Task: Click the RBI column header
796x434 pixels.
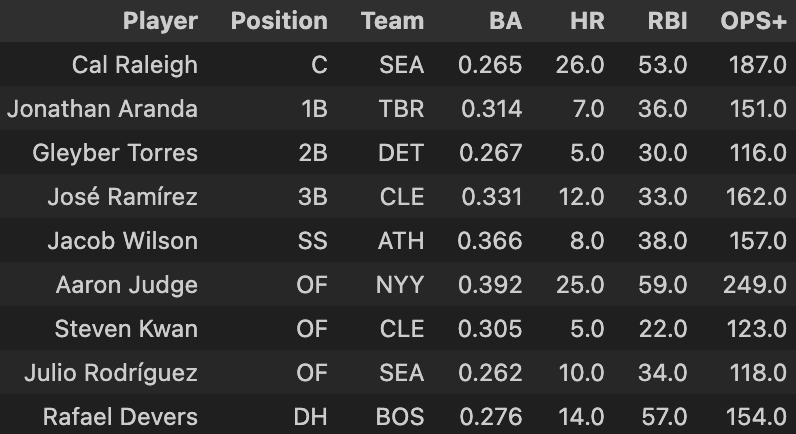Action: (x=668, y=21)
